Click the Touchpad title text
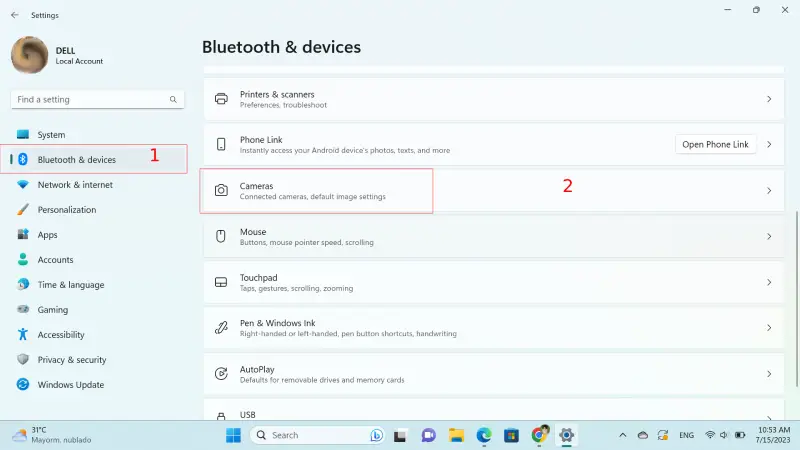800x450 pixels. coord(259,278)
